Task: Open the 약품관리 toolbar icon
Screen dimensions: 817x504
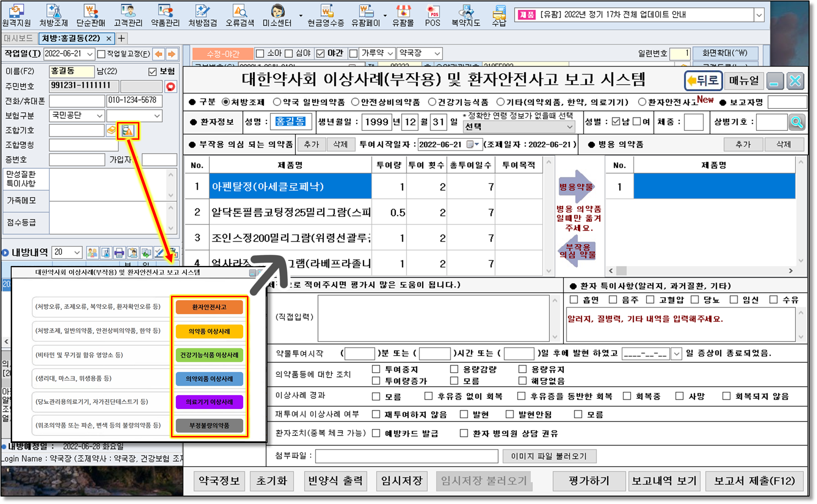Action: click(165, 15)
